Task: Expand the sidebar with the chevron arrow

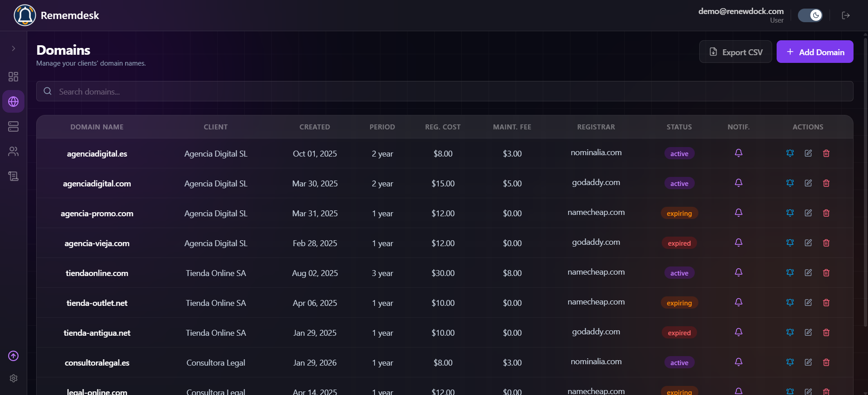Action: (x=14, y=48)
